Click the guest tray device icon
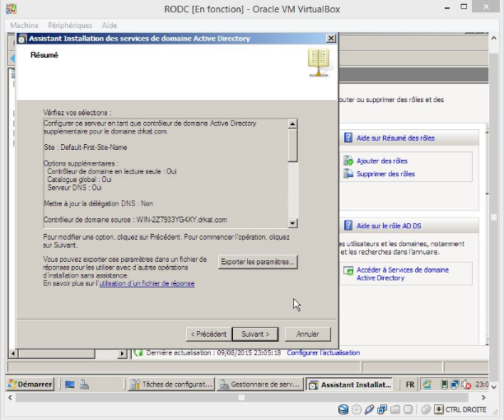Image resolution: width=504 pixels, height=420 pixels. click(444, 385)
